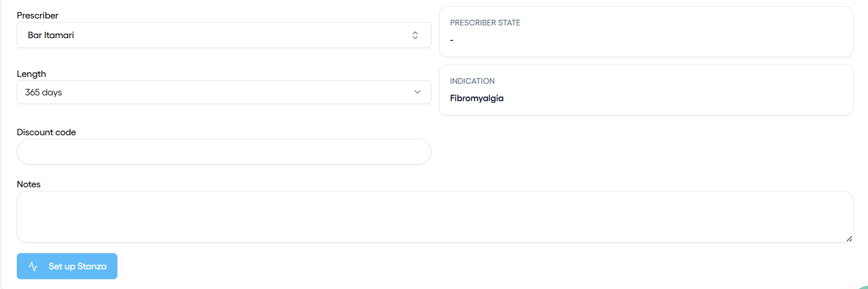Click the Bar Itamari selected value
Image resolution: width=868 pixels, height=289 pixels.
51,35
